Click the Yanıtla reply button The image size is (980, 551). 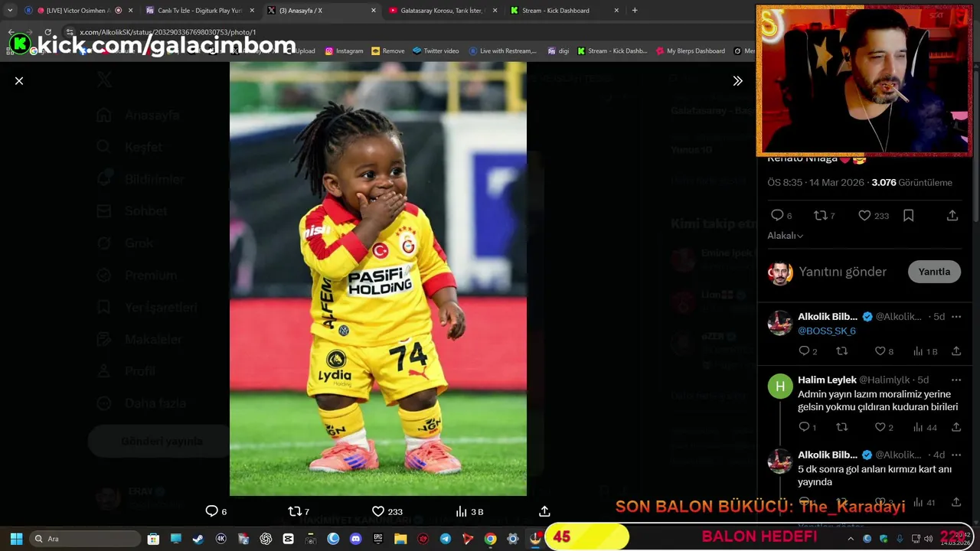(x=934, y=272)
